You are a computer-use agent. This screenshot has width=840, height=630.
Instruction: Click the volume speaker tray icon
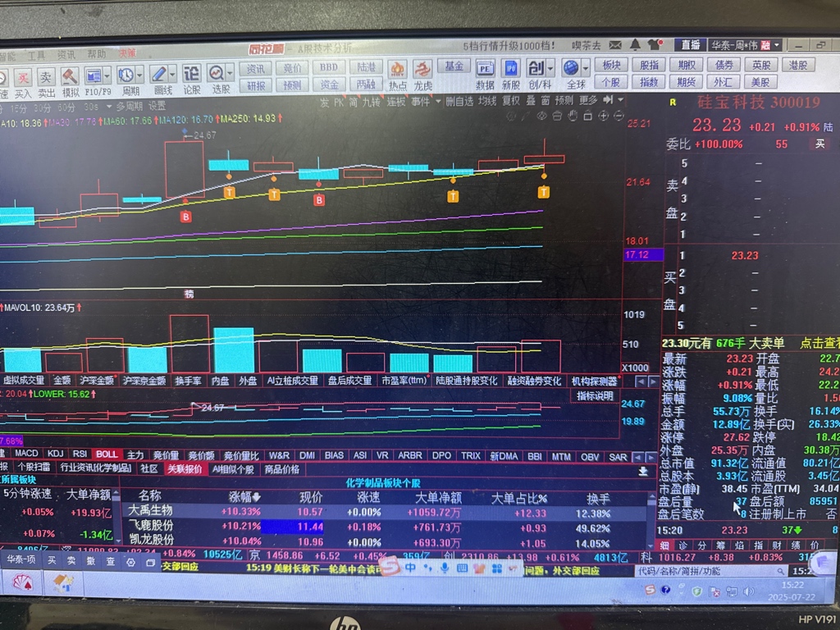point(748,591)
